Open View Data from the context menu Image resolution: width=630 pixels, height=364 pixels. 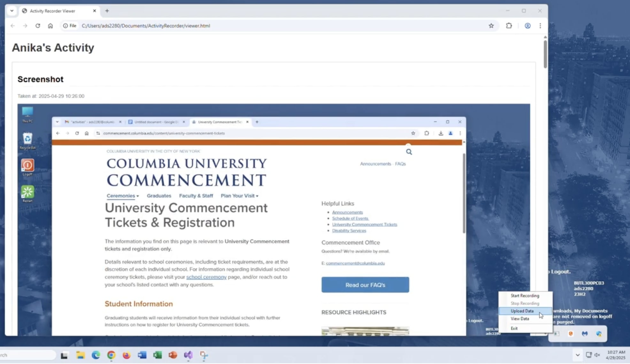click(x=525, y=319)
